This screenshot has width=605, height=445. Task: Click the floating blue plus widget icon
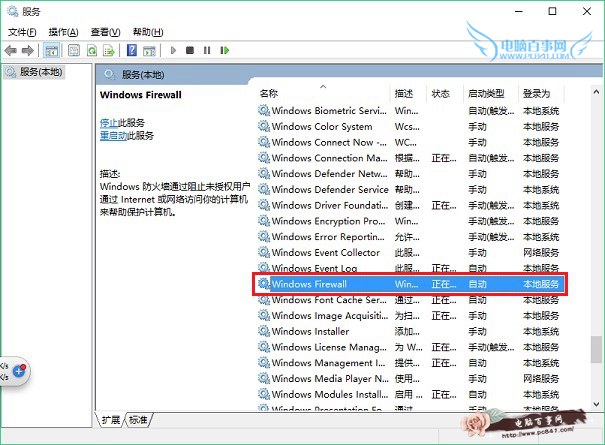tap(19, 371)
